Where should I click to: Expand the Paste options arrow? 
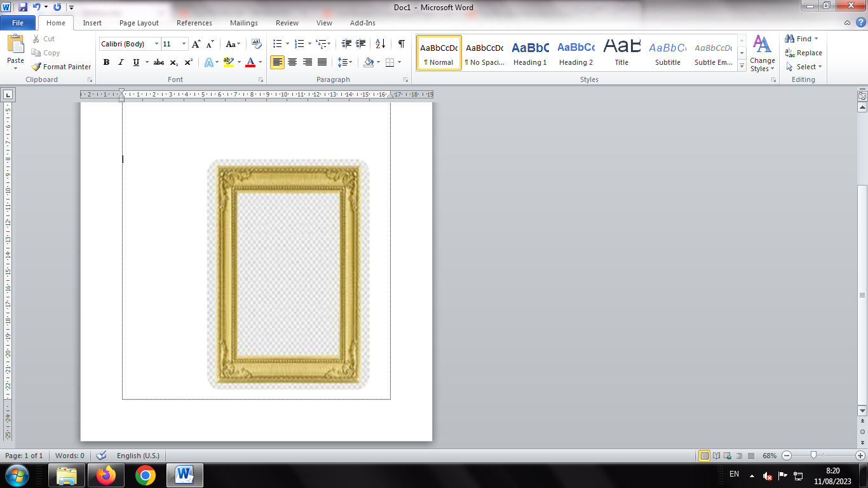[x=15, y=69]
